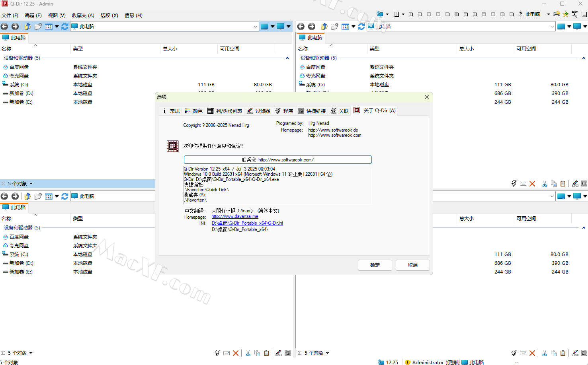This screenshot has height=365, width=588.
Task: Sort by 可用空间 column in top-right pane
Action: point(543,49)
